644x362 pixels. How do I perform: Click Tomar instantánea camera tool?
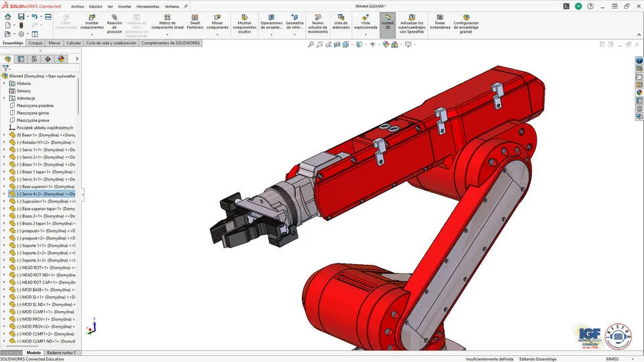click(440, 22)
